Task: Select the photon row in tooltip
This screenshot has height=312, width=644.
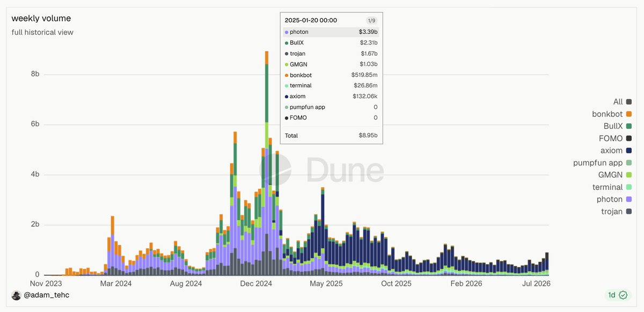Action: (x=331, y=32)
